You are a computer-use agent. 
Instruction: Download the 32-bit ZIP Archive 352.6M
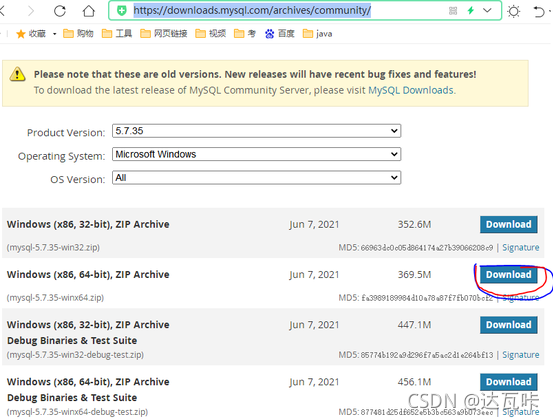click(508, 224)
